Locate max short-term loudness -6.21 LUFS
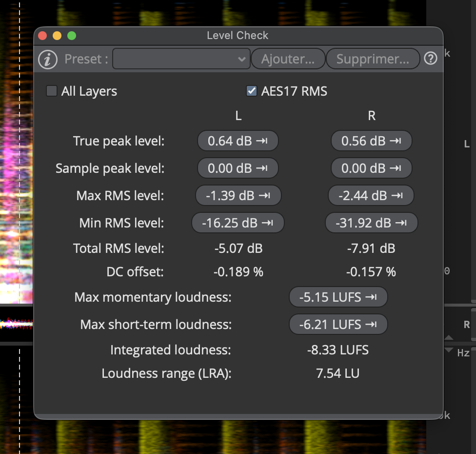Viewport: 476px width, 454px height. pos(338,324)
